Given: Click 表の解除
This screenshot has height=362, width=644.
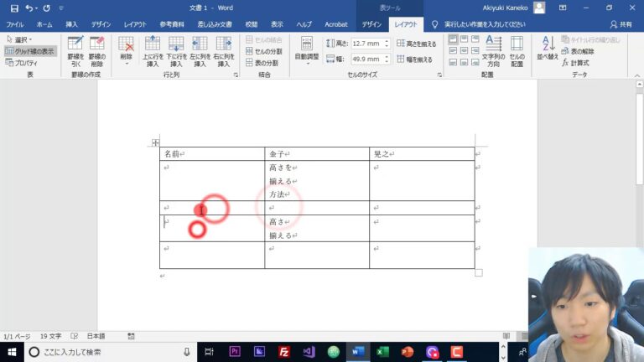Looking at the screenshot, I should pyautogui.click(x=578, y=51).
